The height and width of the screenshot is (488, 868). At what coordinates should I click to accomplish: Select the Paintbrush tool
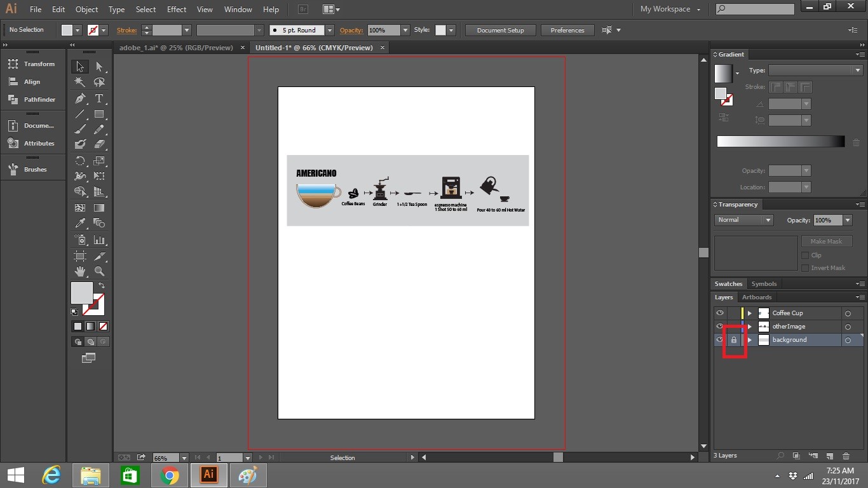(80, 130)
